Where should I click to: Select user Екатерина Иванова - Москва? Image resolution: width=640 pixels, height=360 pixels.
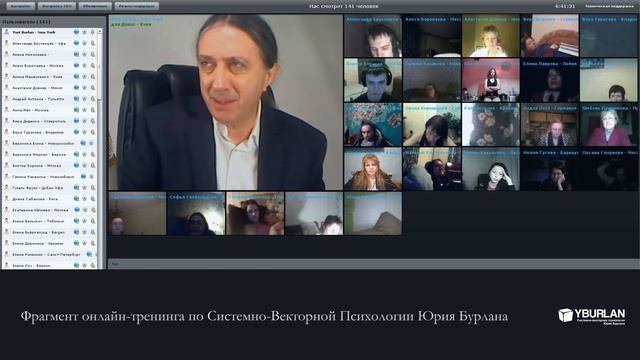(x=40, y=210)
